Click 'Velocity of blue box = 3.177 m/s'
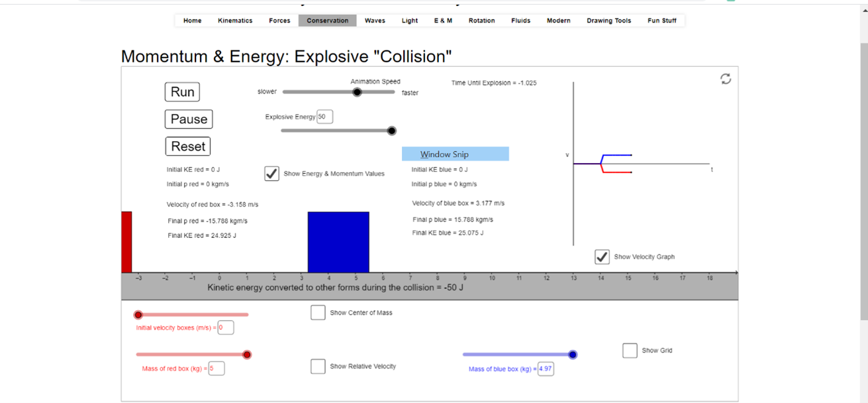This screenshot has height=403, width=868. tap(458, 203)
